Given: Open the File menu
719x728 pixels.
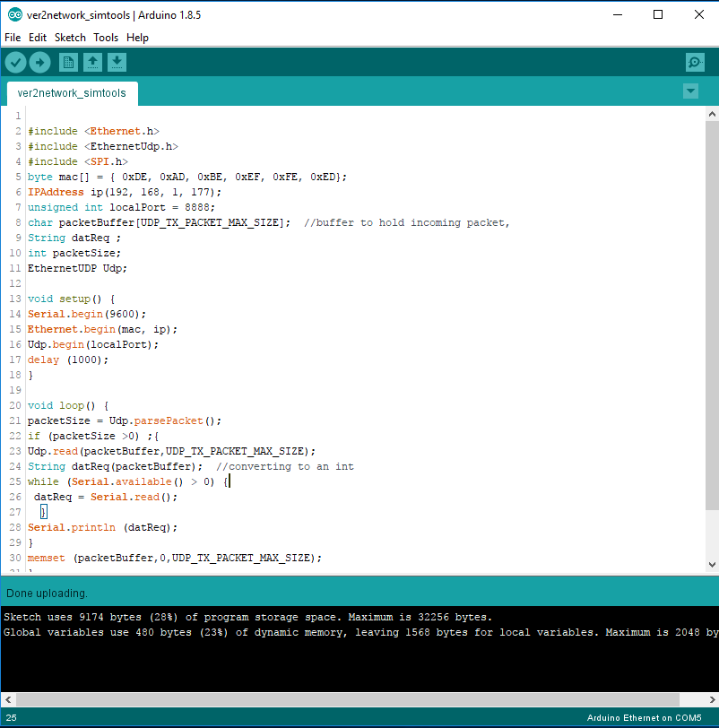Looking at the screenshot, I should (13, 38).
